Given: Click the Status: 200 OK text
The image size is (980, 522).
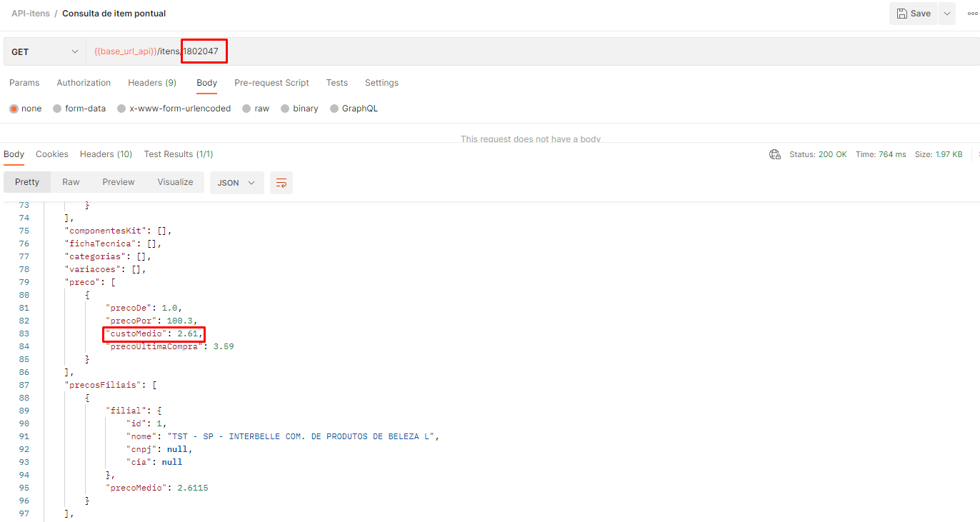Looking at the screenshot, I should pos(818,154).
